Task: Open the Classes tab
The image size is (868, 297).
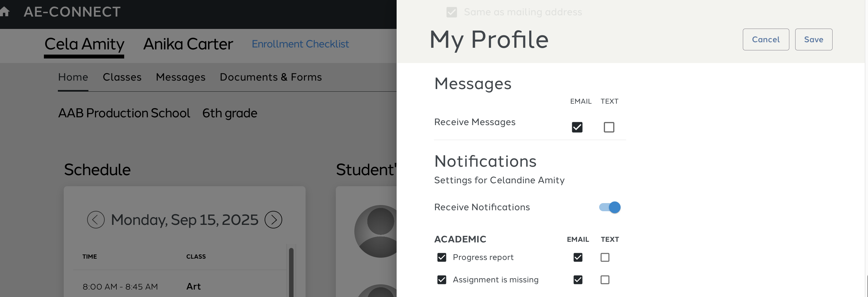Action: click(x=122, y=77)
